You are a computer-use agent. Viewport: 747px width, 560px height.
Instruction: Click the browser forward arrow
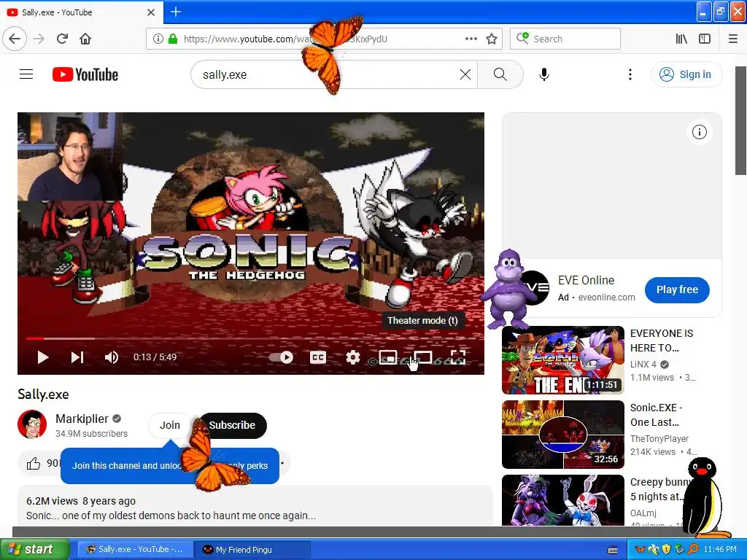(x=39, y=39)
